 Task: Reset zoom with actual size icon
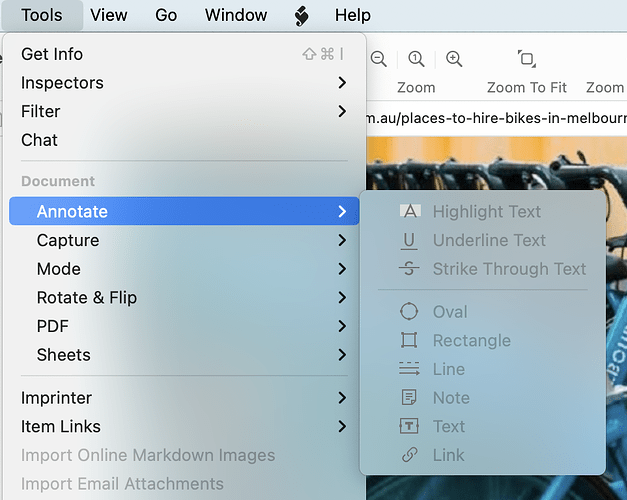point(416,59)
